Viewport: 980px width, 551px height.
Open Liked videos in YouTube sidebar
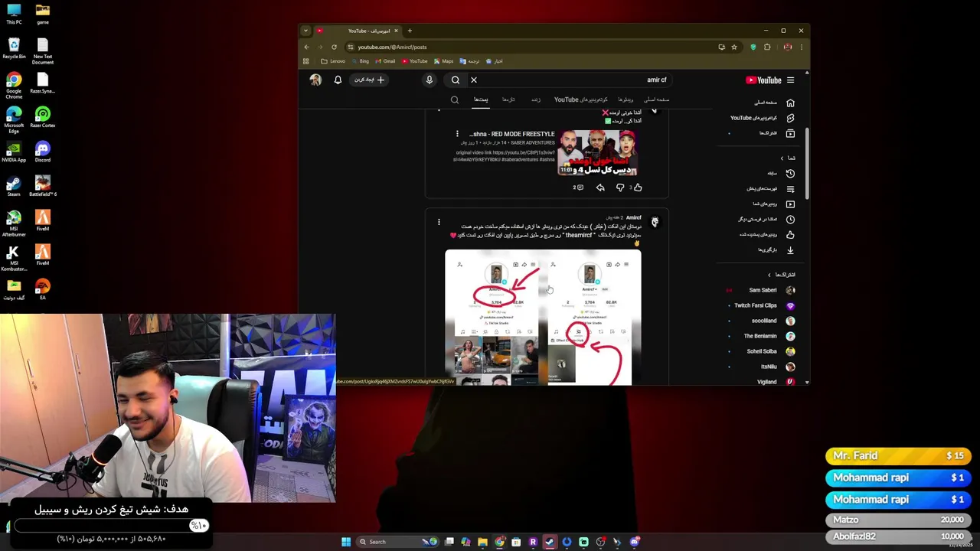(766, 235)
